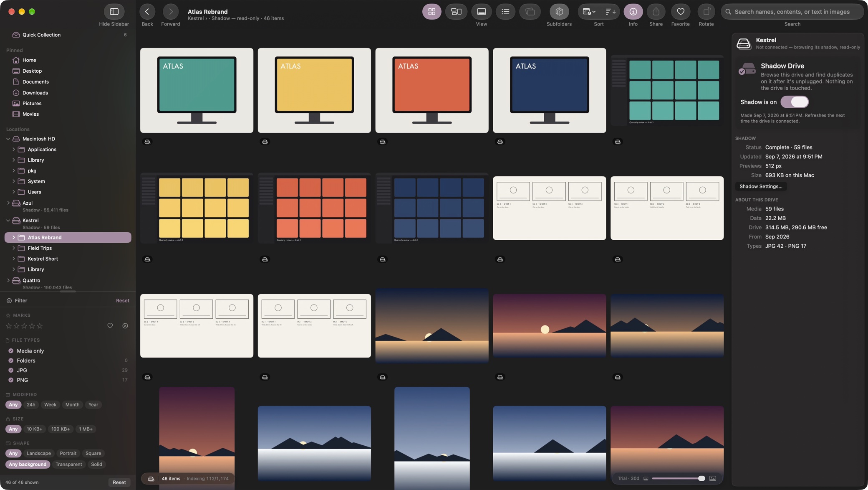Open Movies in Pinned

coord(68,114)
